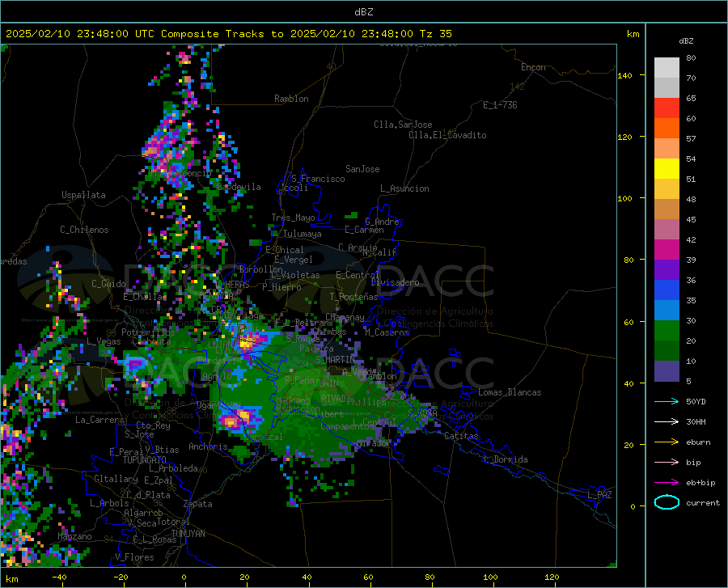Select the S_Francisco map label

click(318, 179)
